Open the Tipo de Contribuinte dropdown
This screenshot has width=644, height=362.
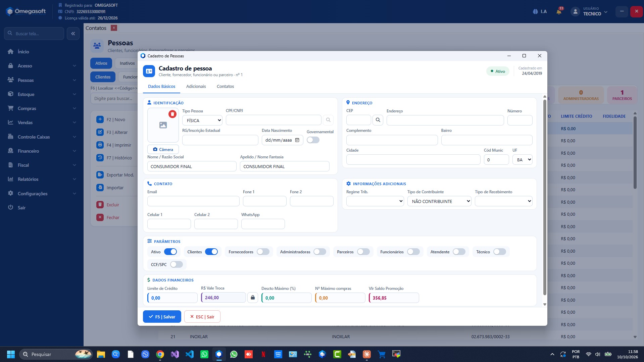(439, 201)
